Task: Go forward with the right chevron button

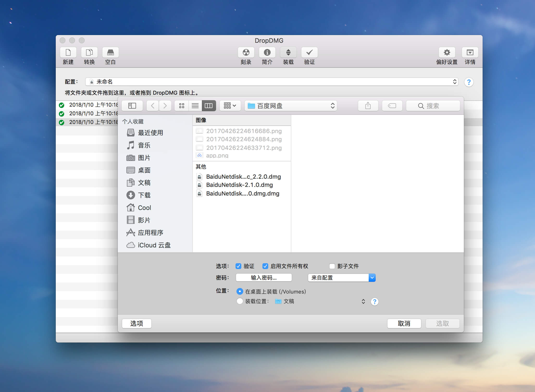Action: [x=165, y=106]
